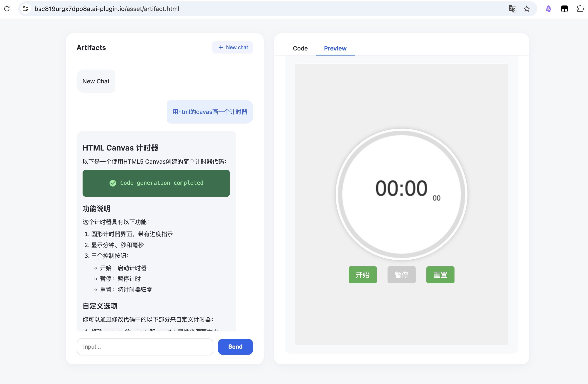Focus the Input message field

pos(145,346)
